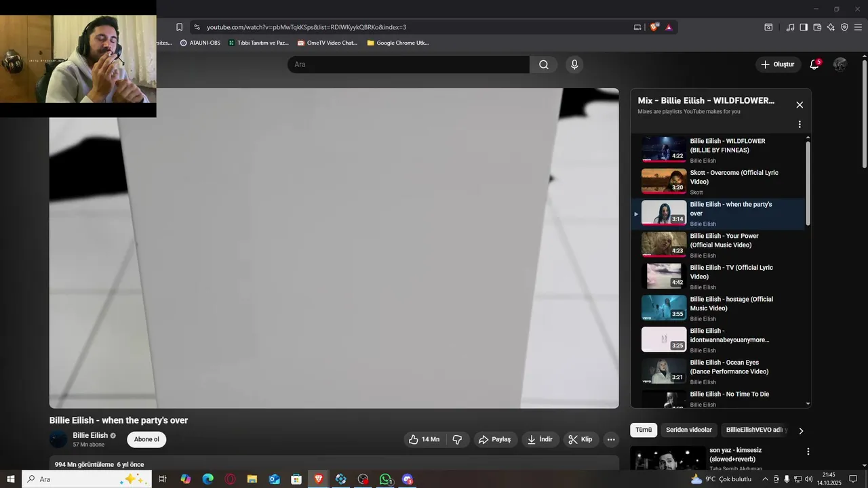
Task: Toggle Brave sidebar panel icon
Action: click(804, 27)
